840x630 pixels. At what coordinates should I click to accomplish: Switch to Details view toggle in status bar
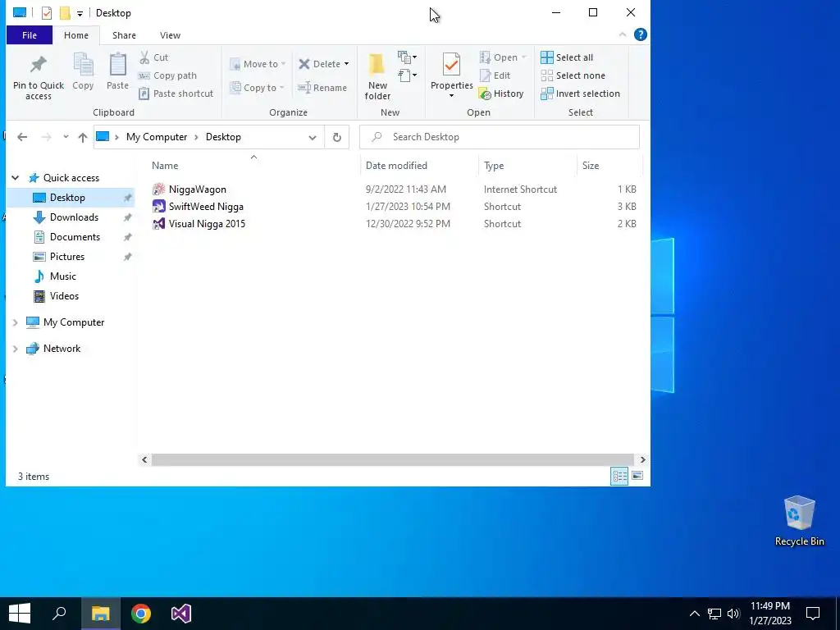(620, 476)
